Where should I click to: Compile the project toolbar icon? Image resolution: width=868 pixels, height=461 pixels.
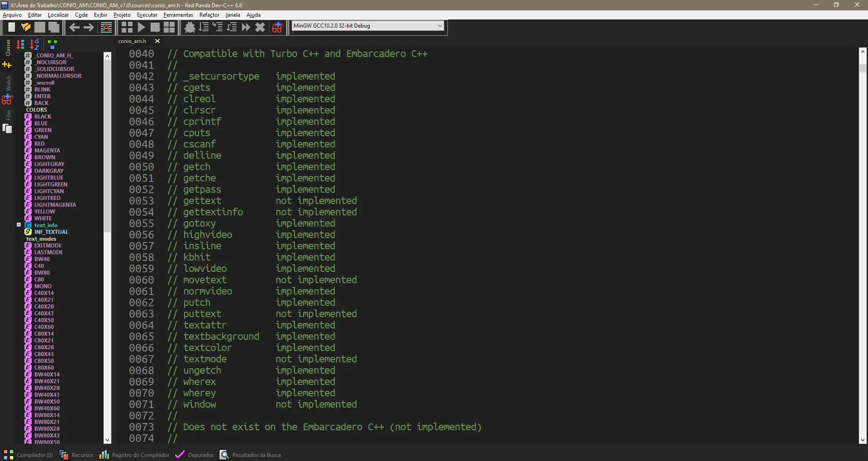127,27
